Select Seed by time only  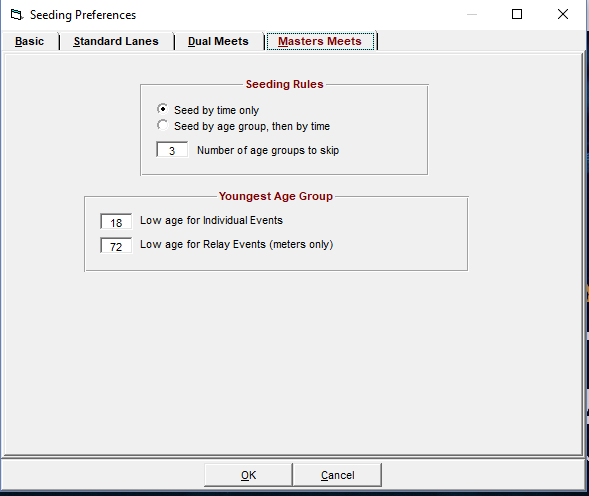coord(163,109)
